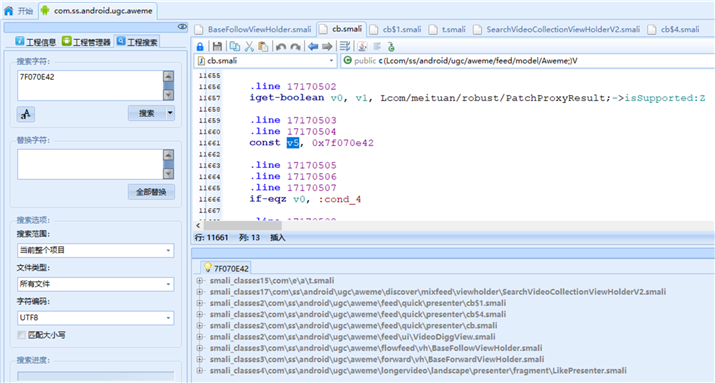Navigate forward with the gray right arrow
The height and width of the screenshot is (383, 715).
(x=327, y=47)
